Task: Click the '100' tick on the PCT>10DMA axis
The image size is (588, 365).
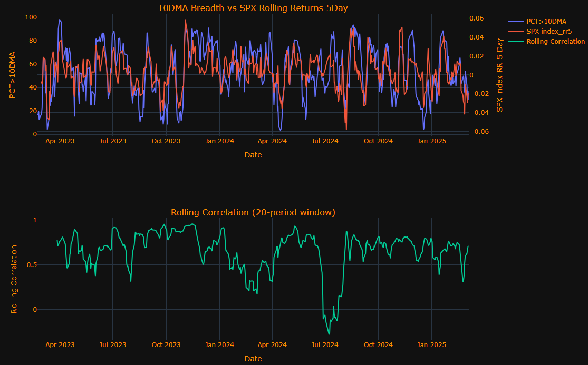Action: [31, 17]
